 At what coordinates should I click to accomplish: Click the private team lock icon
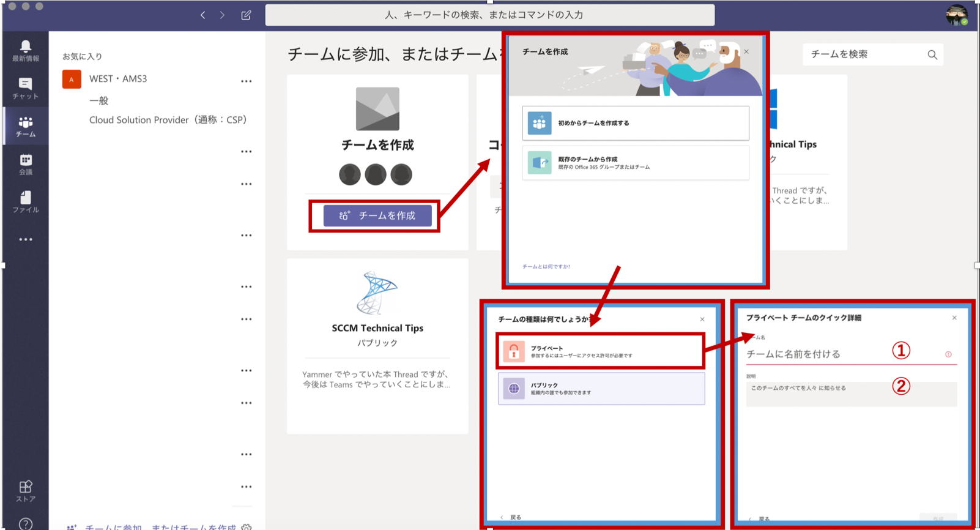coord(514,351)
